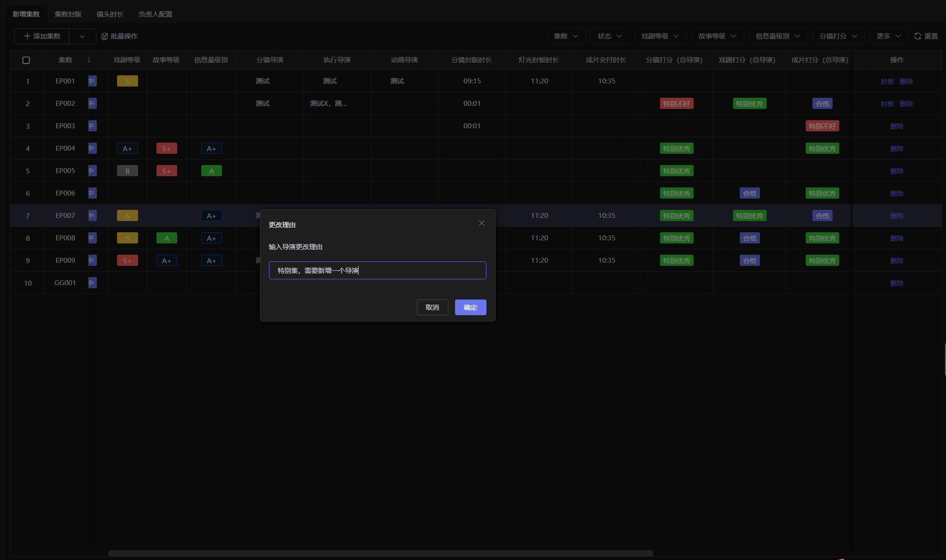Viewport: 946px width, 560px height.
Task: Click the S grade badge in row EP001
Action: tap(127, 81)
